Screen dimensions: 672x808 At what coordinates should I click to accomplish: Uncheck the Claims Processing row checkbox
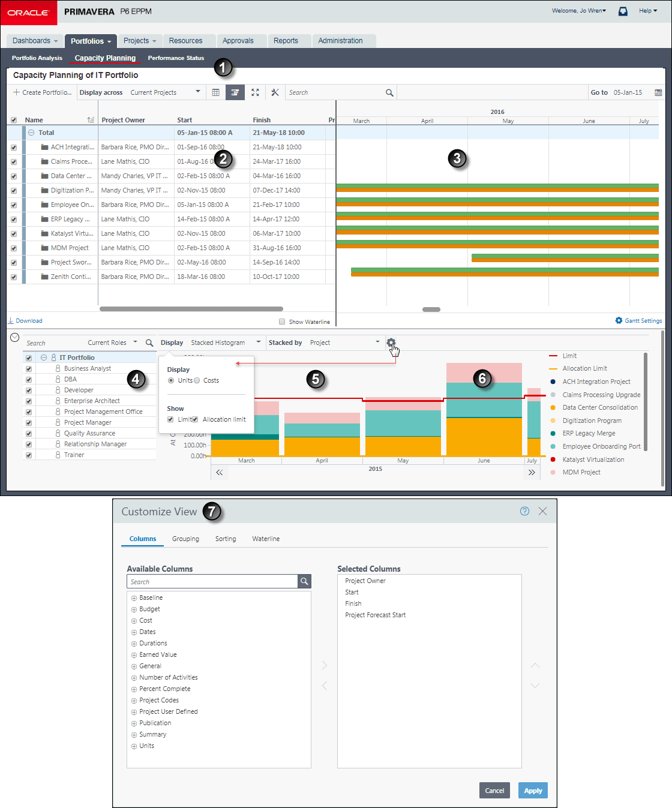pos(14,162)
